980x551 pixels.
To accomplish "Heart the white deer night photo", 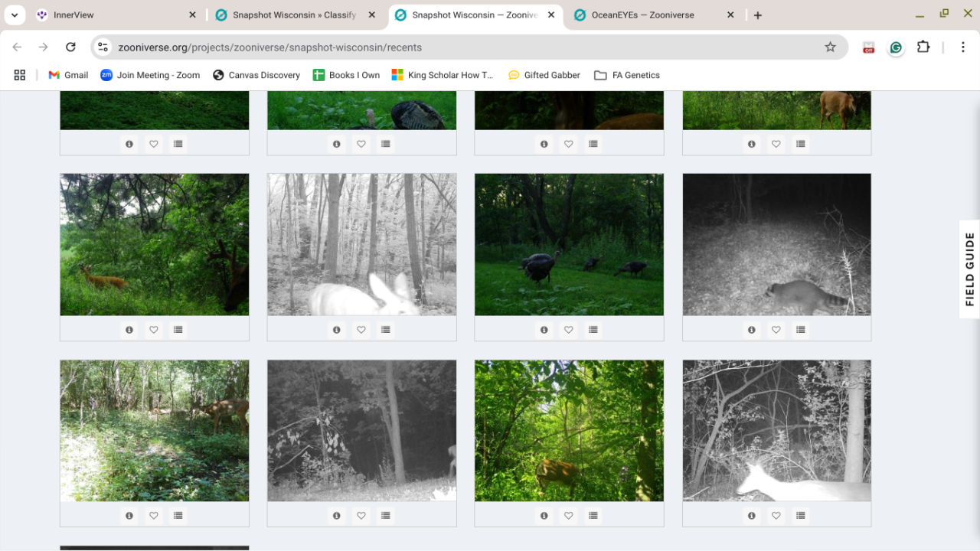I will click(776, 516).
